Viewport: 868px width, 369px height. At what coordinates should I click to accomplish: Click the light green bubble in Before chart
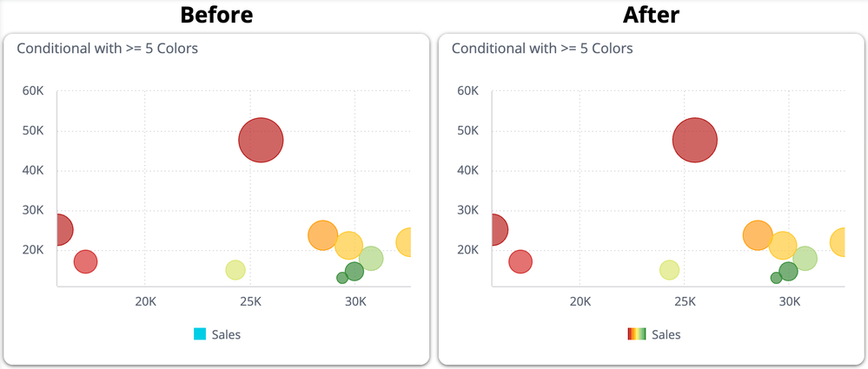[373, 259]
